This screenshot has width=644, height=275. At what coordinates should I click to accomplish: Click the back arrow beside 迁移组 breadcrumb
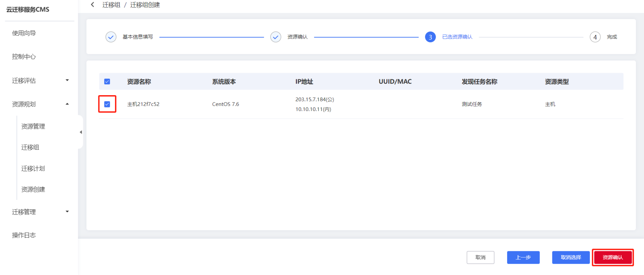pyautogui.click(x=93, y=5)
